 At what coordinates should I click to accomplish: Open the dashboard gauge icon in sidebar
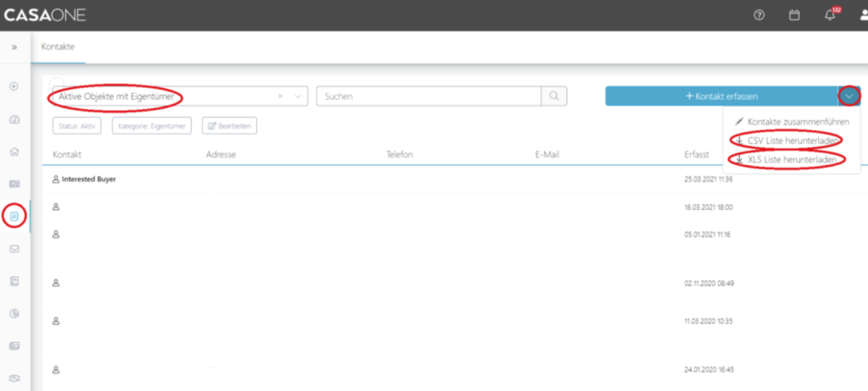[x=14, y=120]
